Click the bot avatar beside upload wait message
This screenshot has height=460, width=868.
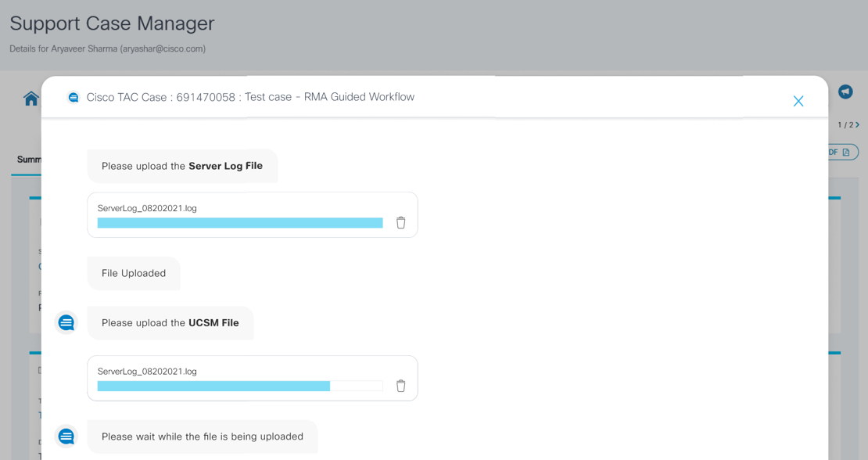pyautogui.click(x=66, y=436)
